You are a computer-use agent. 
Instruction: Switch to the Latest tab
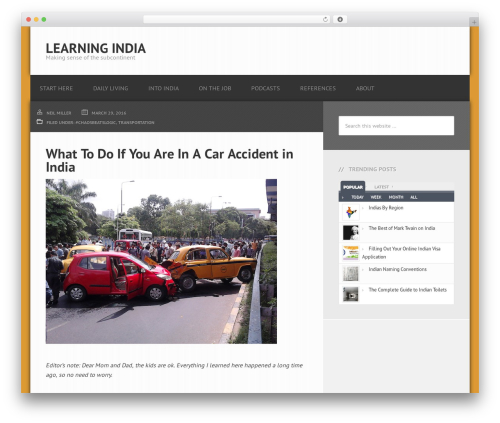pyautogui.click(x=381, y=187)
